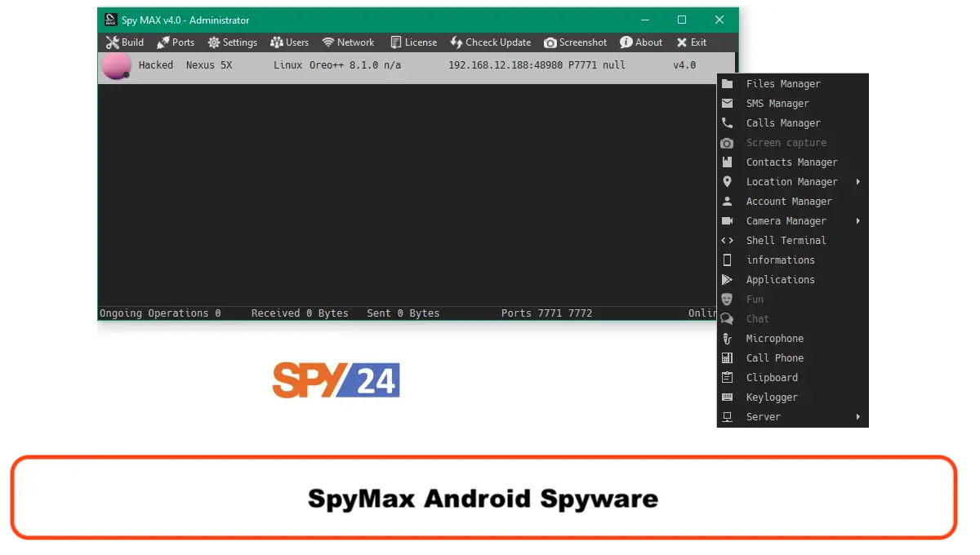The image size is (980, 555).
Task: Choose Call Phone from the menu
Action: coord(792,358)
